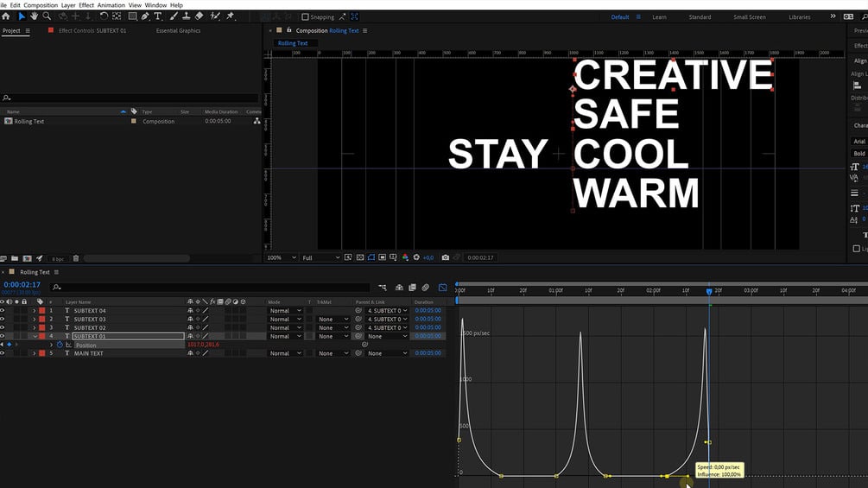Select the Puppet Pin tool
Viewport: 868px width, 488px height.
[231, 16]
